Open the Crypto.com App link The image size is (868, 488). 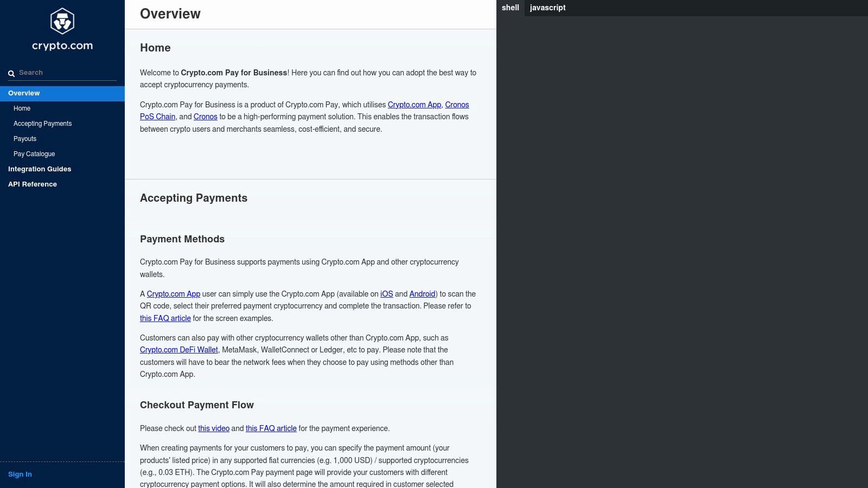[x=414, y=105]
